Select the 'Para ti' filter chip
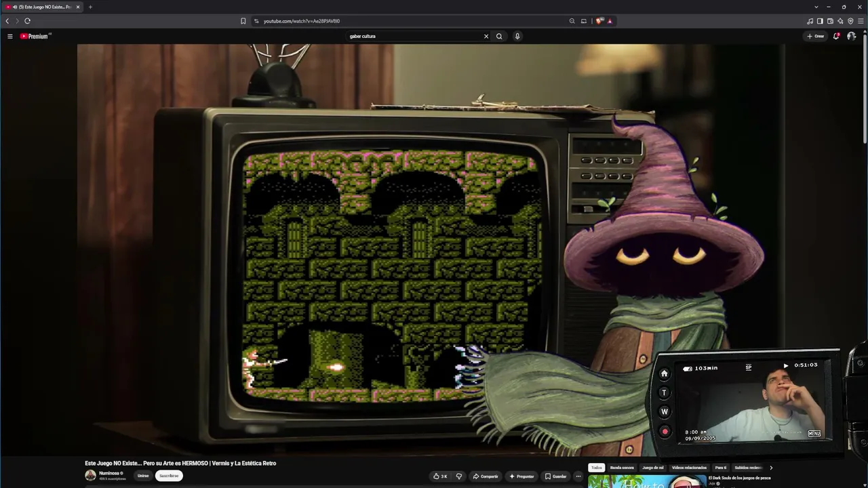This screenshot has height=488, width=868. tap(720, 468)
